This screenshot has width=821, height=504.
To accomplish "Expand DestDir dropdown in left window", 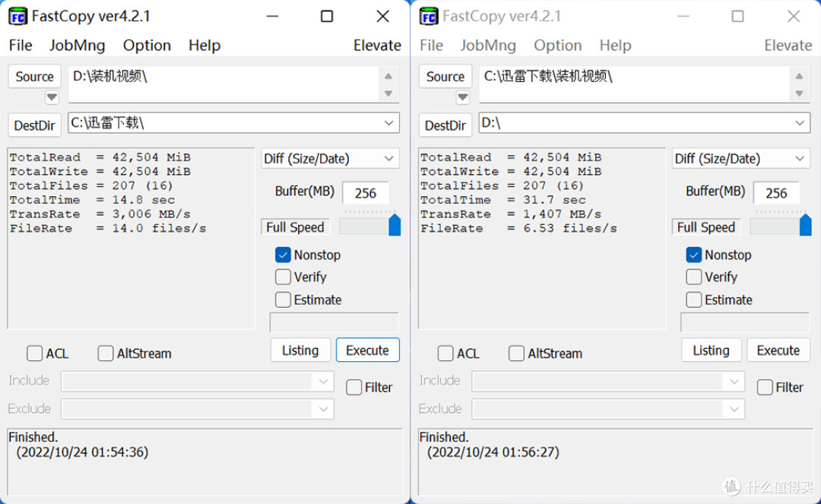I will click(388, 123).
